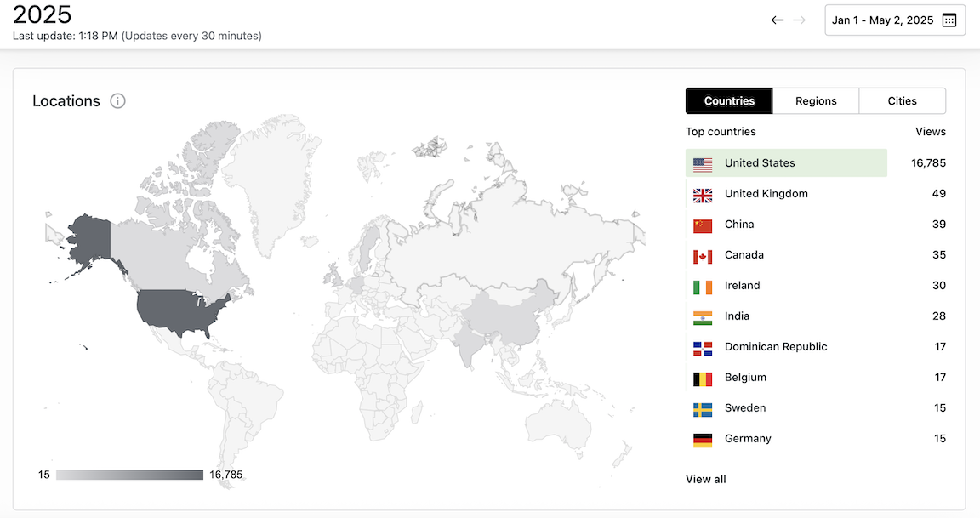Screen dimensions: 980x518
Task: Go to previous date range arrow
Action: pyautogui.click(x=777, y=20)
